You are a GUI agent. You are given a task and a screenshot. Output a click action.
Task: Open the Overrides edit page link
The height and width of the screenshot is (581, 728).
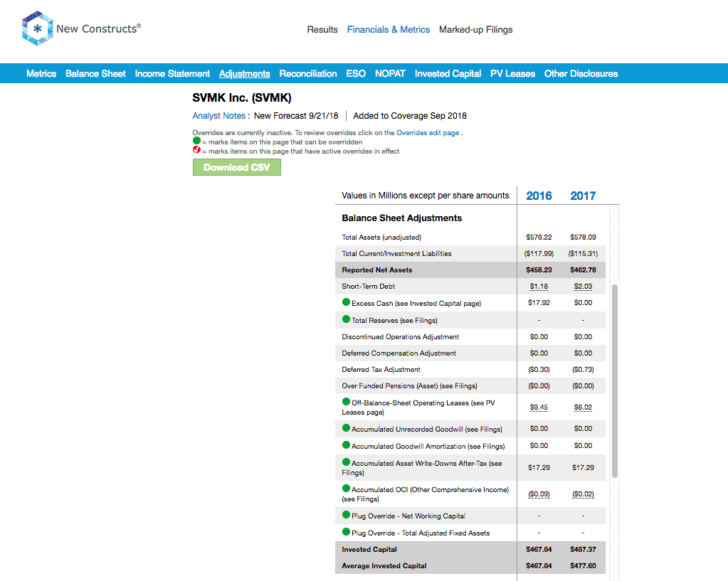(x=428, y=133)
